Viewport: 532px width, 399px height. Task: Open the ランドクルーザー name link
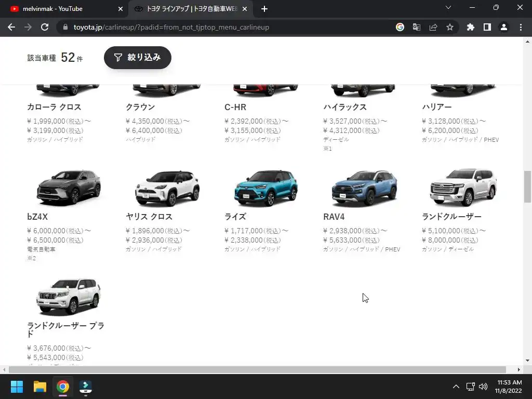(x=451, y=217)
